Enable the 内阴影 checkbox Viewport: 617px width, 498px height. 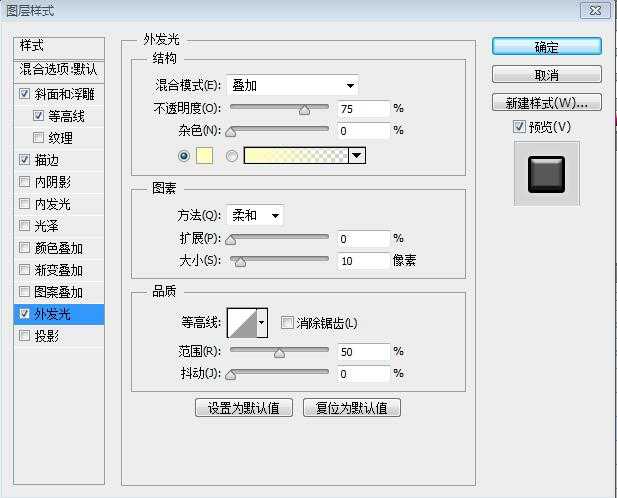24,182
